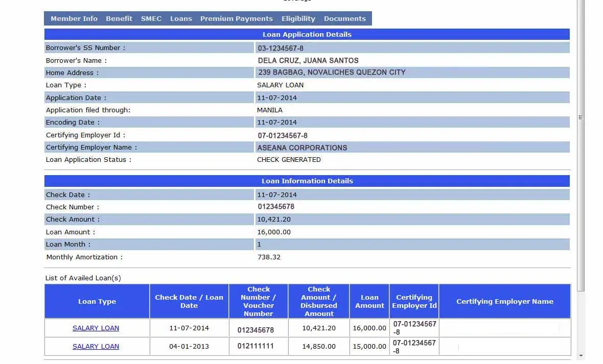Select table date cell 11-07-2014
Viewport: 603px width, 364px height.
pos(189,328)
